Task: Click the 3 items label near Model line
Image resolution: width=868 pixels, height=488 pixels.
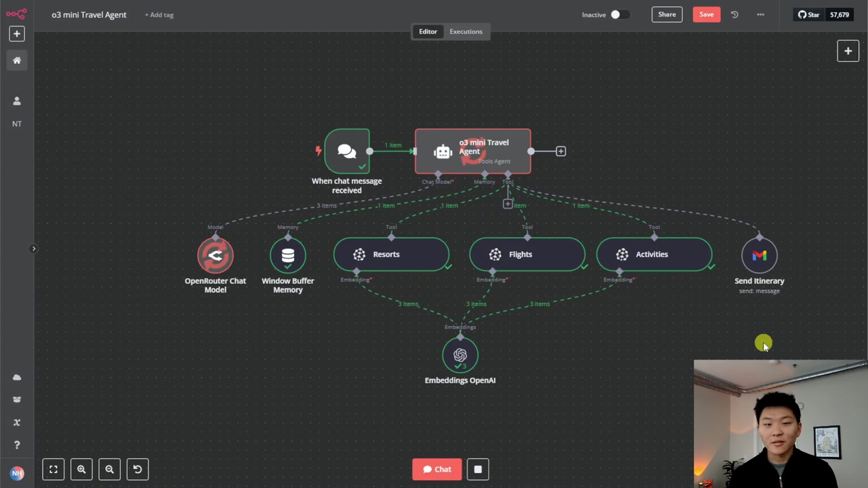Action: pos(326,205)
